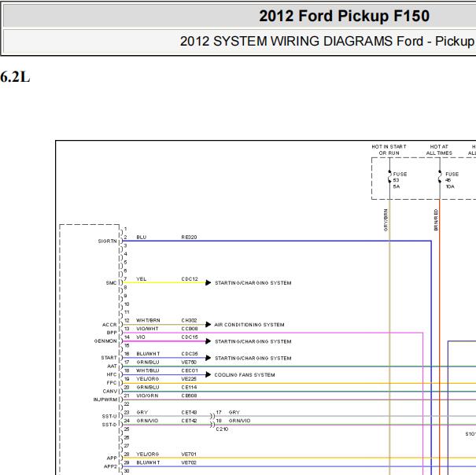Click circuit code "CH302"
The image size is (476, 475).
189,321
